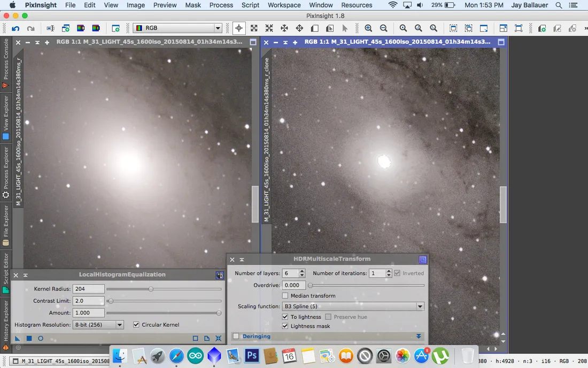Click the Kernel Radius value field
The image size is (588, 368).
click(x=89, y=289)
